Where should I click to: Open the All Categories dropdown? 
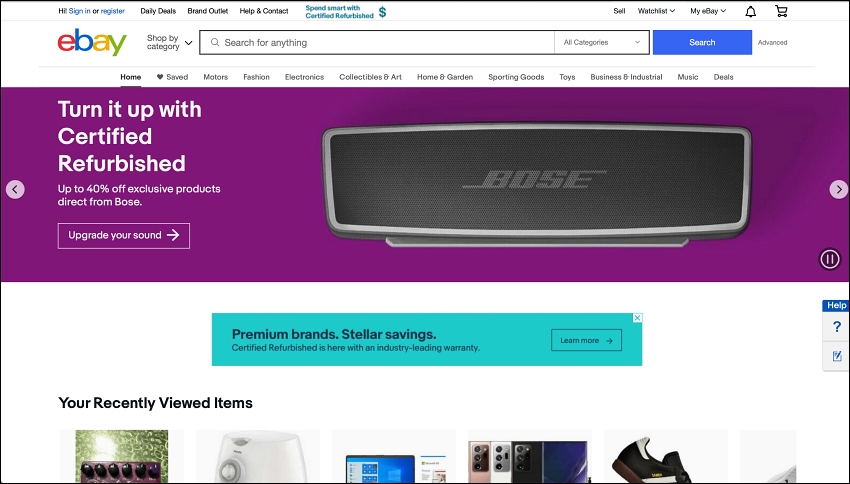tap(602, 42)
